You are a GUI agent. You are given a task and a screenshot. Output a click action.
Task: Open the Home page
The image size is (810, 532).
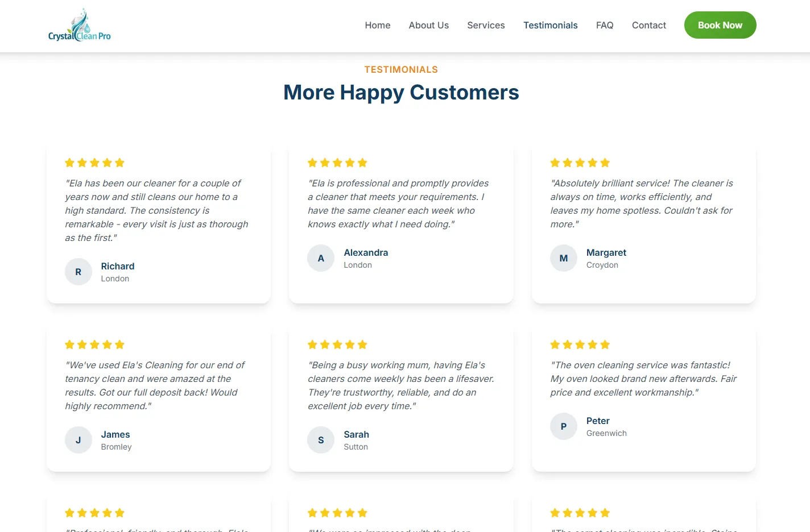click(x=377, y=25)
